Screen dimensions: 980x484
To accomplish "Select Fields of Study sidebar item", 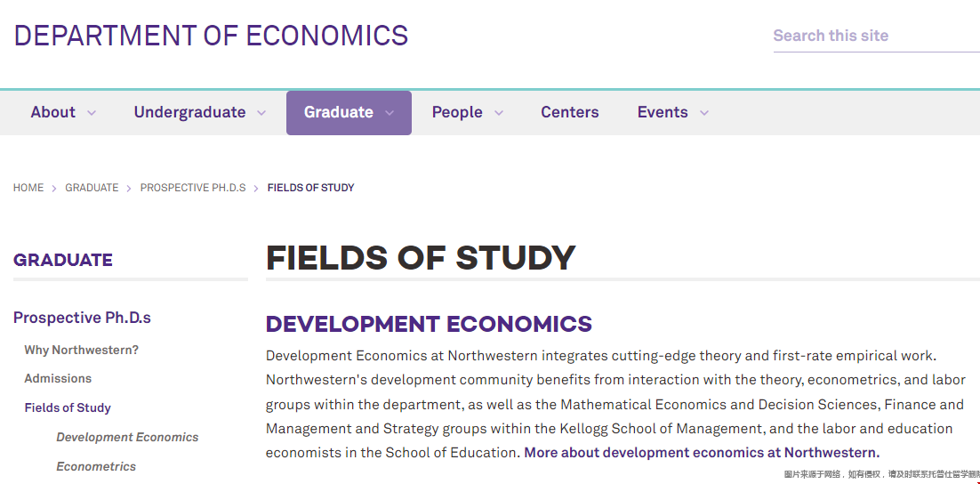I will (x=68, y=407).
